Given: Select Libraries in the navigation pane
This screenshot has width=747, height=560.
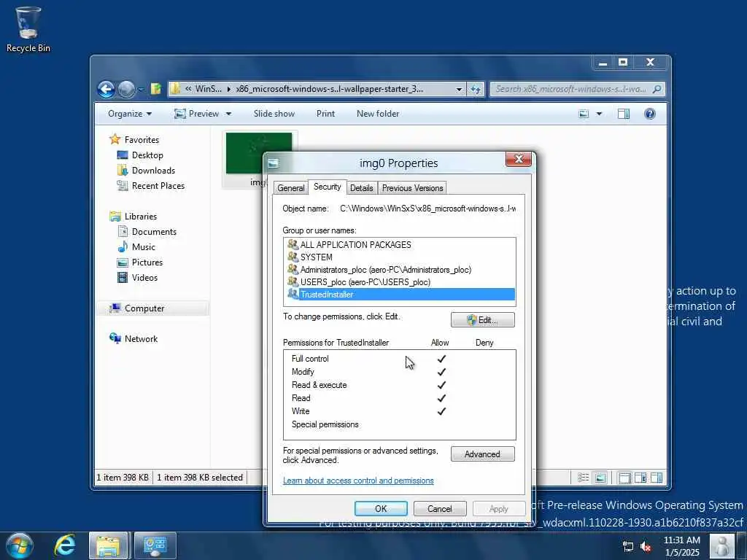Looking at the screenshot, I should pyautogui.click(x=141, y=216).
